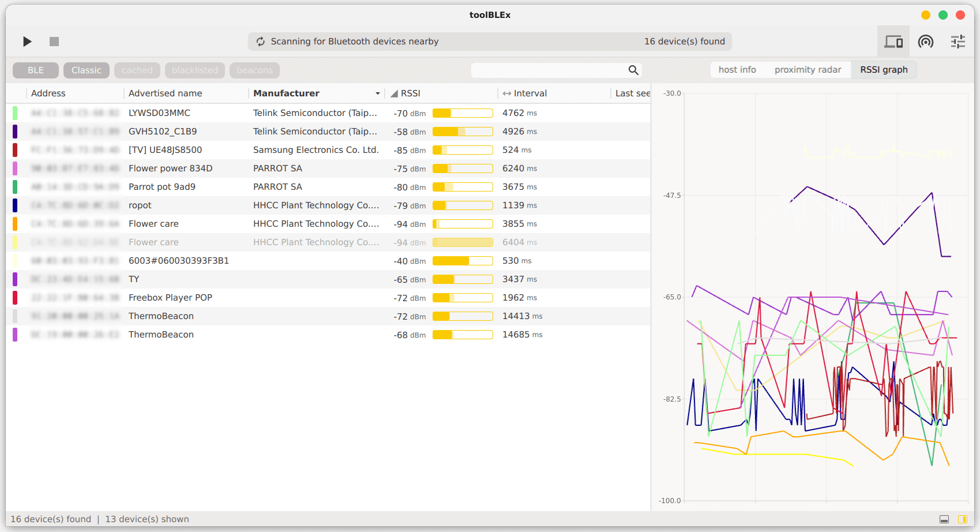Click the Parrot pot 9ad9 green swatch
The height and width of the screenshot is (532, 980).
(x=15, y=187)
